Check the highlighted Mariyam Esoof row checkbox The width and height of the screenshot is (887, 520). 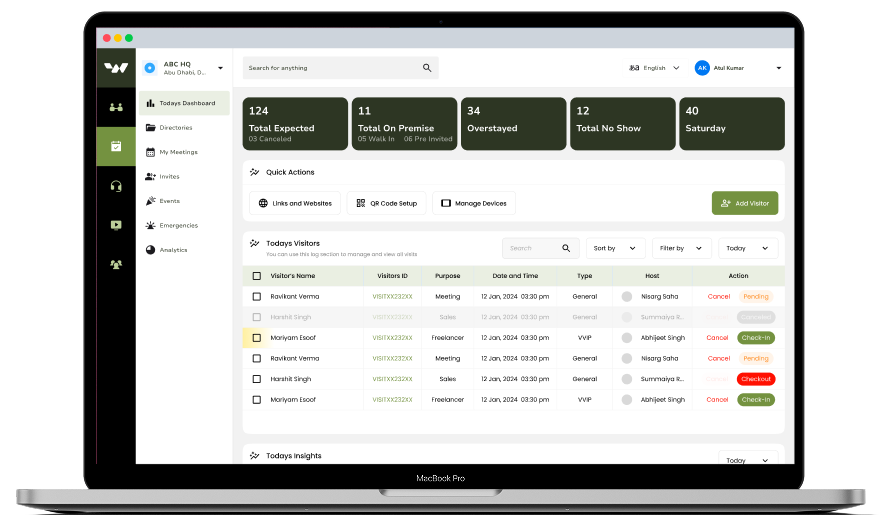click(257, 338)
